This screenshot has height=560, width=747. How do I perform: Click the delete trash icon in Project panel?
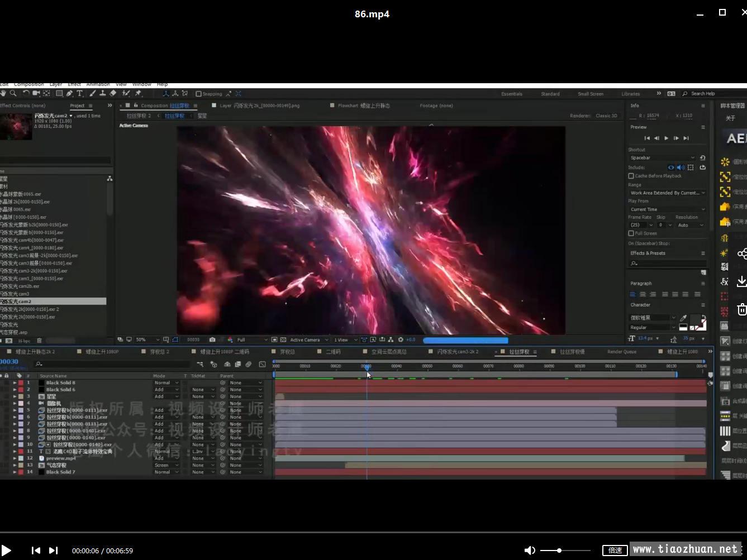pyautogui.click(x=39, y=341)
